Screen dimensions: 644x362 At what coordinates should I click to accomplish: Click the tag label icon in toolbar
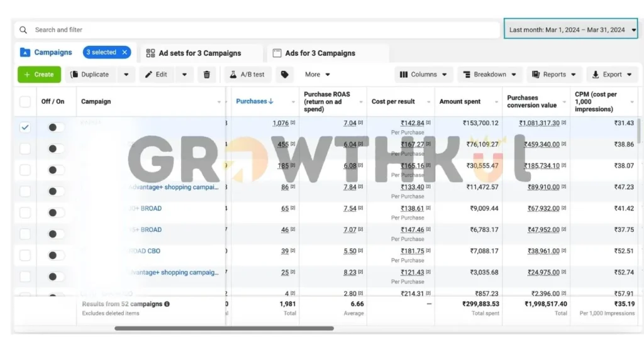[285, 75]
